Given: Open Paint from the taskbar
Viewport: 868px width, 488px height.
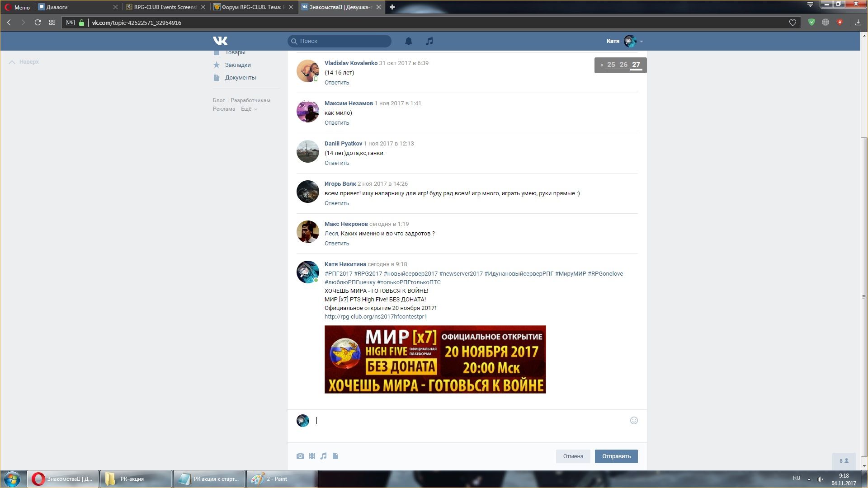Looking at the screenshot, I should point(281,479).
